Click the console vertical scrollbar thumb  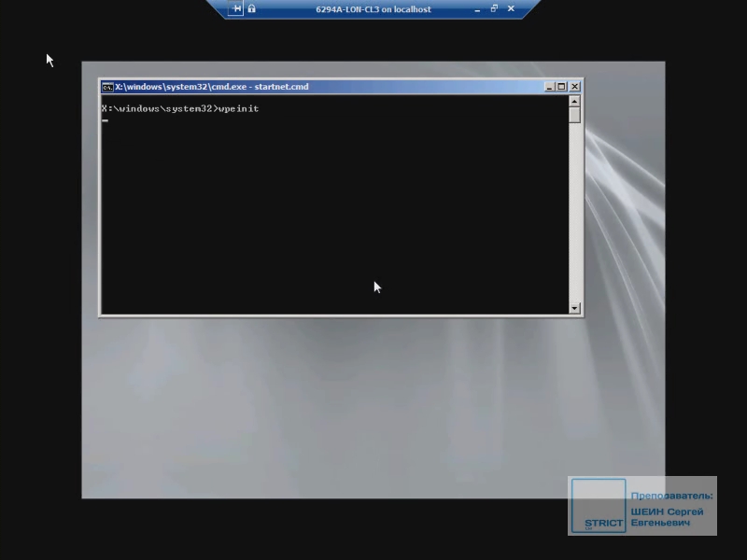click(574, 115)
